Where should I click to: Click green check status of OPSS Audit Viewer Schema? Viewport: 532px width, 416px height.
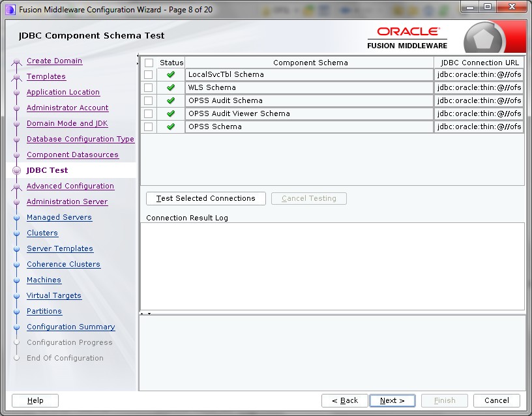click(171, 113)
